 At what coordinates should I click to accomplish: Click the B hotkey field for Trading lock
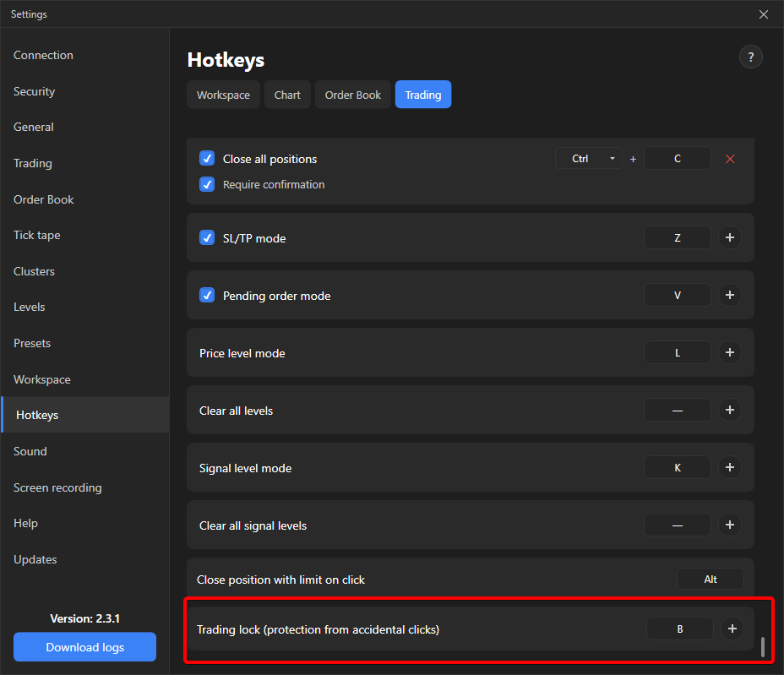point(680,629)
